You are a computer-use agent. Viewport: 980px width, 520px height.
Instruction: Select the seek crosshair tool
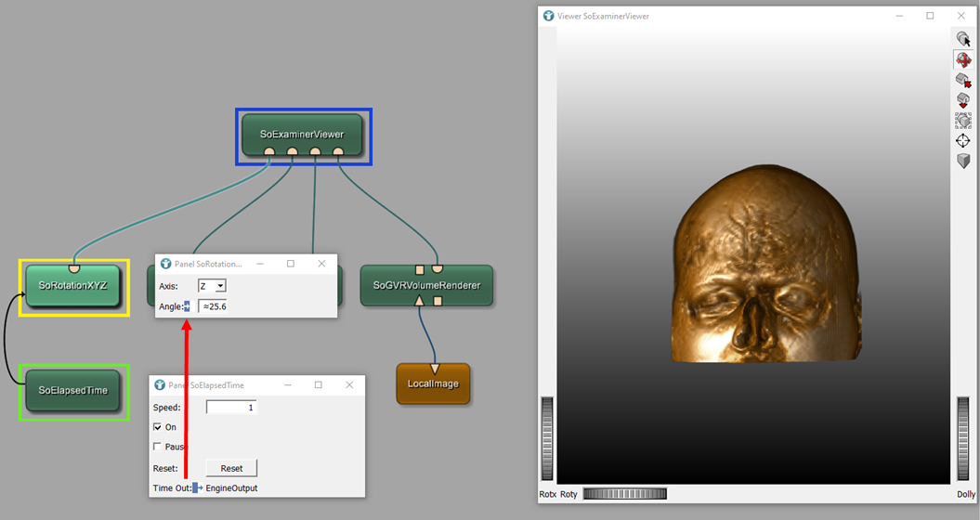tap(963, 141)
